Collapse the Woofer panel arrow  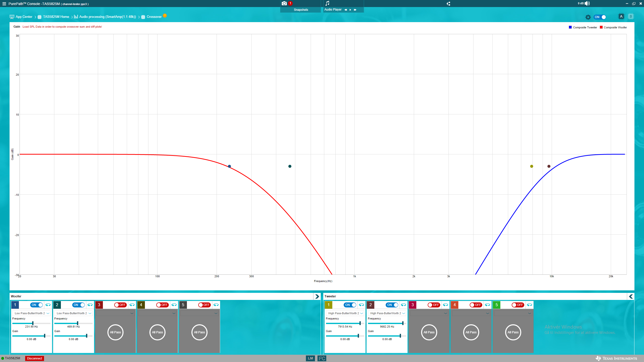pyautogui.click(x=317, y=297)
